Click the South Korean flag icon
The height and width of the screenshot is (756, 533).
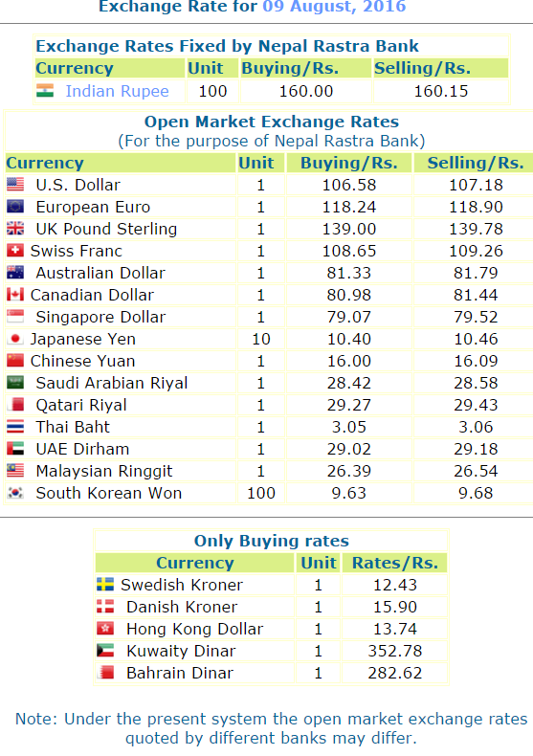15,492
